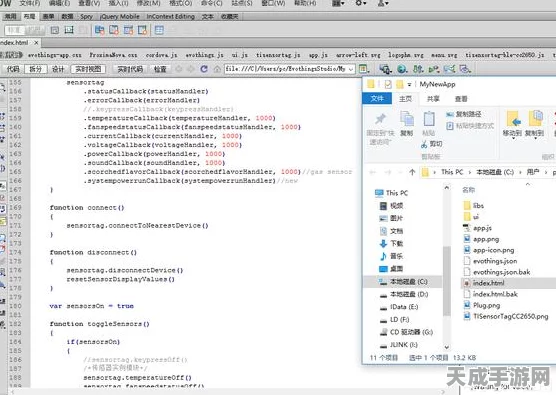Expand path chevron after This PC

469,172
